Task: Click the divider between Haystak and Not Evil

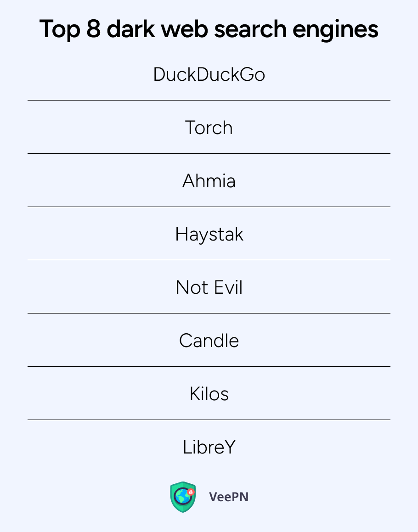Action: pos(209,260)
